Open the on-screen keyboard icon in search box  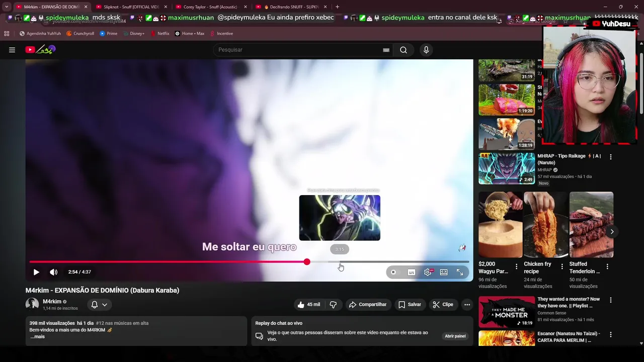(x=386, y=50)
